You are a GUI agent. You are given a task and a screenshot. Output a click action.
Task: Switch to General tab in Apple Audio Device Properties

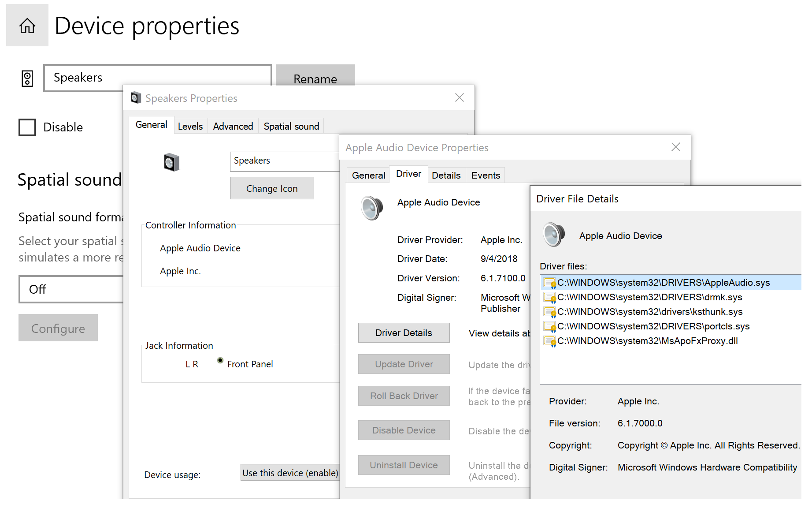369,176
